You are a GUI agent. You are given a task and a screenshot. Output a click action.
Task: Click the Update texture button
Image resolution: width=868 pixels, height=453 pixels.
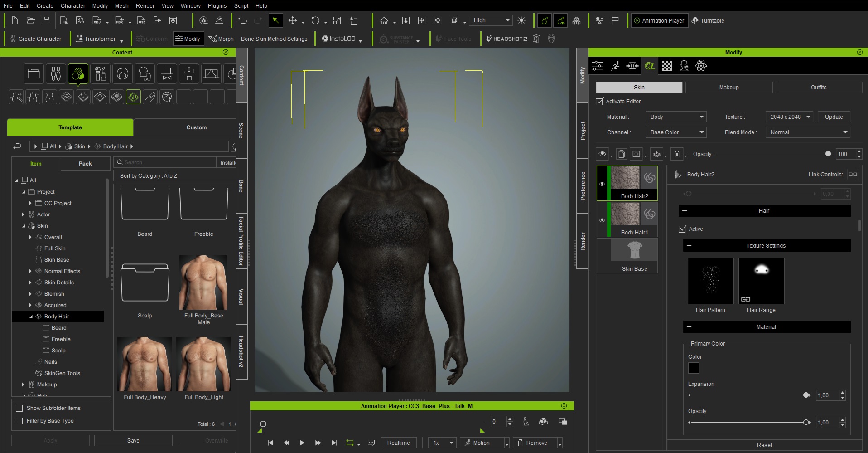pyautogui.click(x=834, y=117)
